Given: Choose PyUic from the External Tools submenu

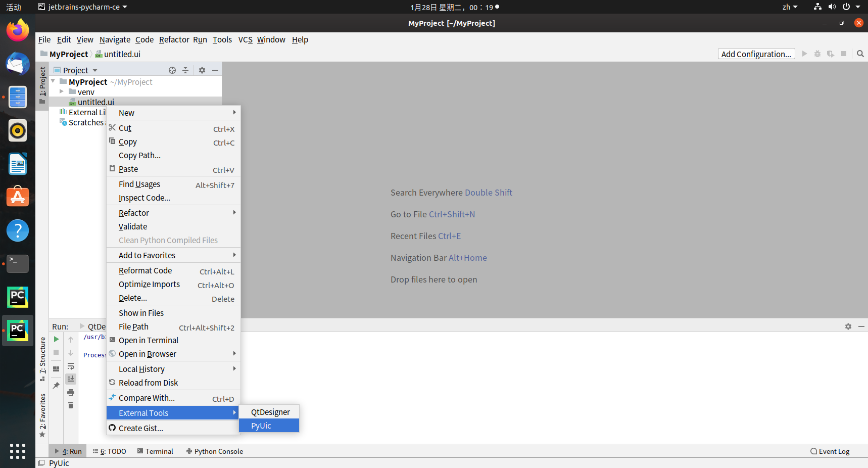Looking at the screenshot, I should pos(269,426).
